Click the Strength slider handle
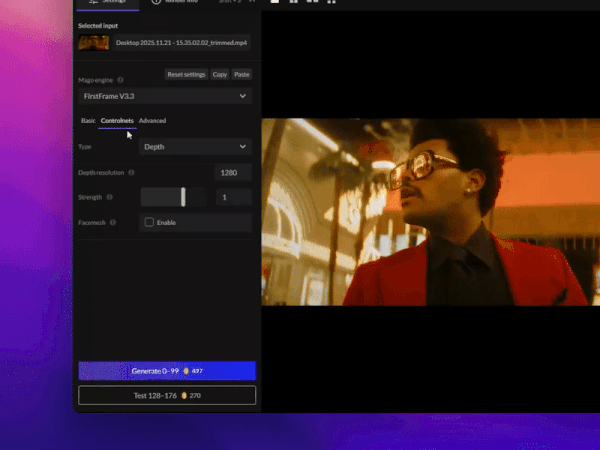The image size is (600, 450). point(183,197)
